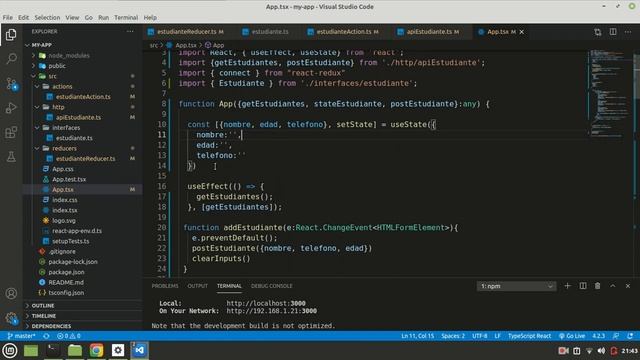
Task: Open the Selection menu
Action: pos(47,18)
